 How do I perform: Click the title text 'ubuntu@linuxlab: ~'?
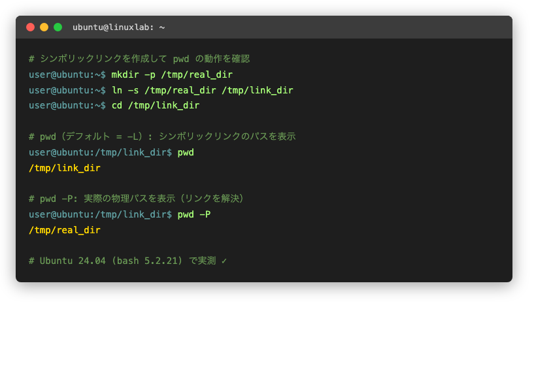pos(118,27)
